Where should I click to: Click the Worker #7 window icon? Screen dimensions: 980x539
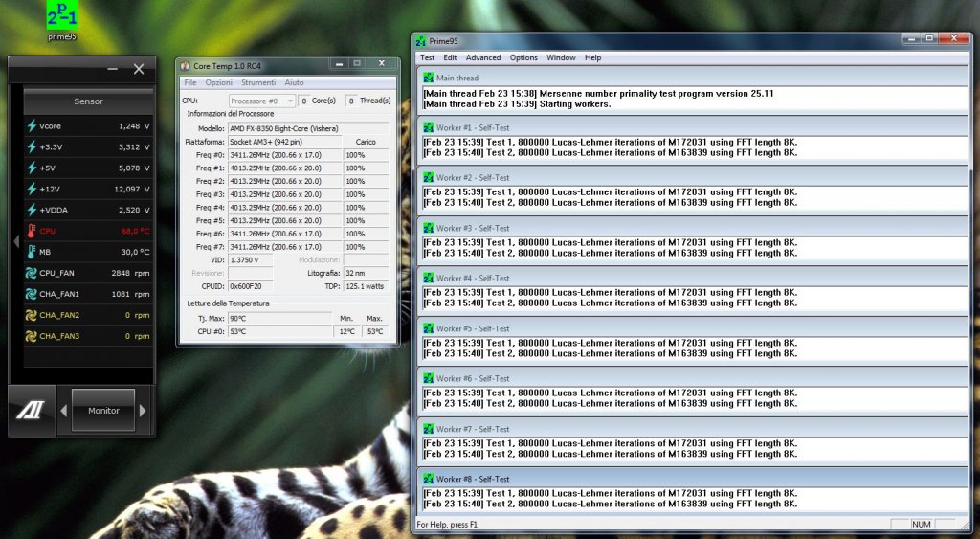pyautogui.click(x=428, y=429)
